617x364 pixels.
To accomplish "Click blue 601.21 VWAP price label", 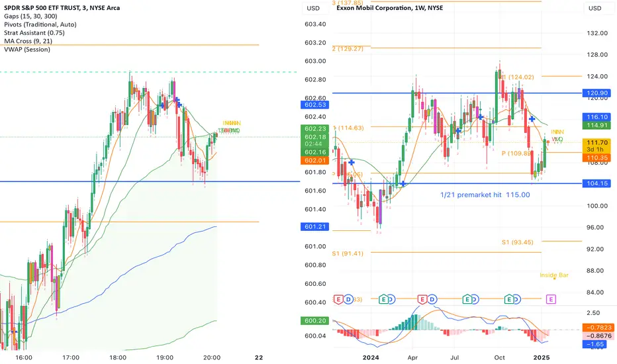I will click(x=315, y=226).
